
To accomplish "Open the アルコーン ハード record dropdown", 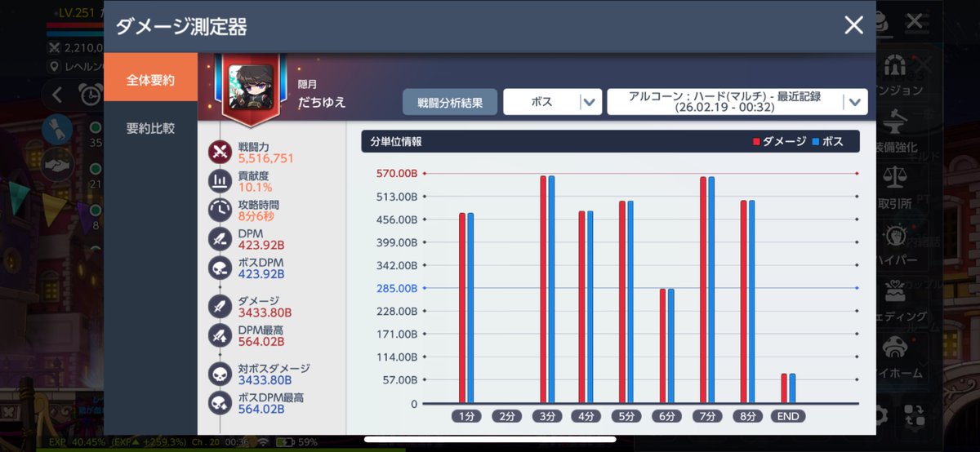I will (737, 103).
